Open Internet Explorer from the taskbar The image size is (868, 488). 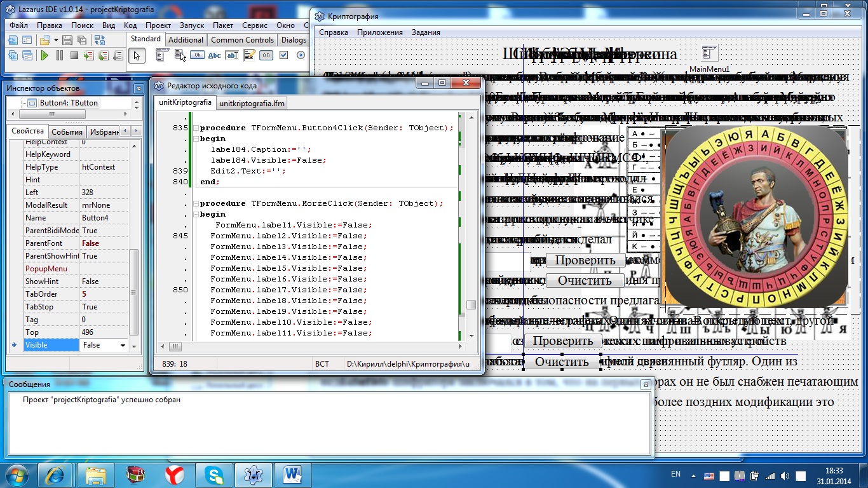click(x=55, y=475)
